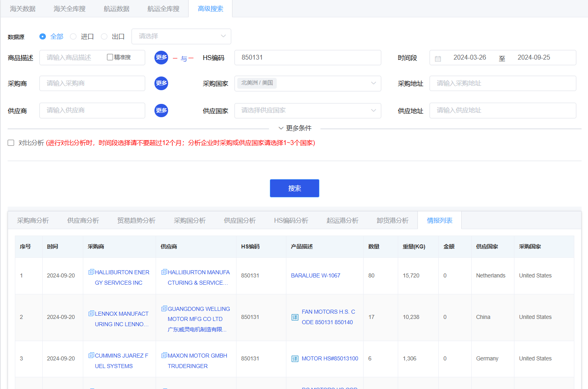Switch to 海关数据 tab

click(x=23, y=9)
